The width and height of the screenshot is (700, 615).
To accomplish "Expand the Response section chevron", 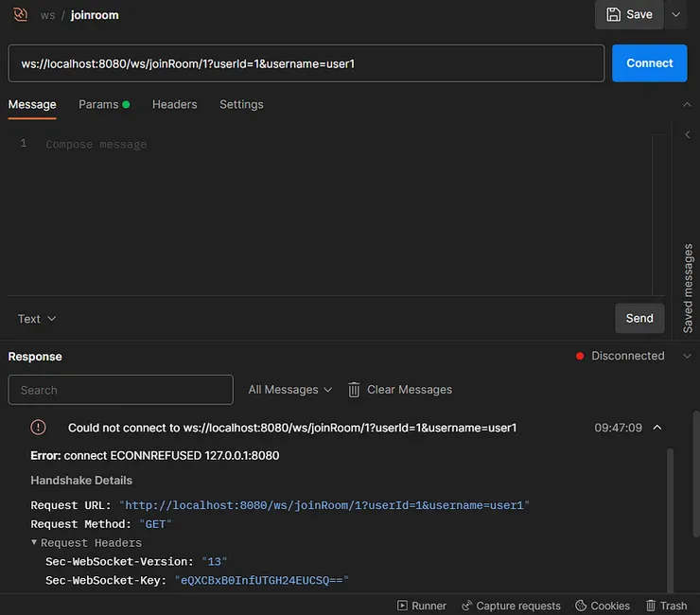I will point(687,356).
